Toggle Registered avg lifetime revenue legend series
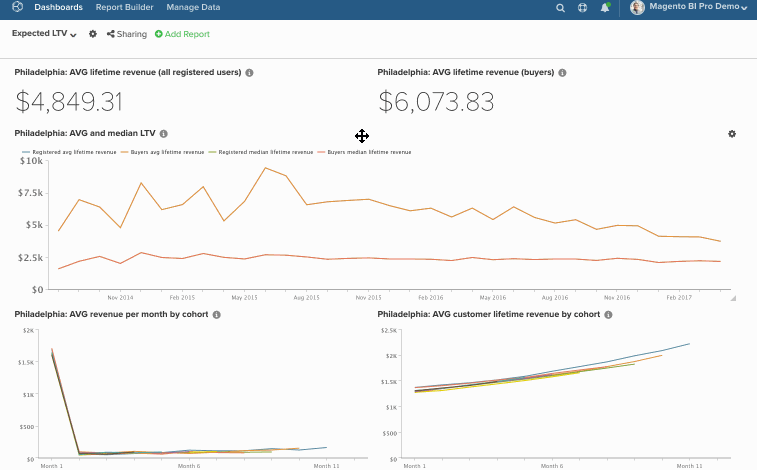 [70, 152]
